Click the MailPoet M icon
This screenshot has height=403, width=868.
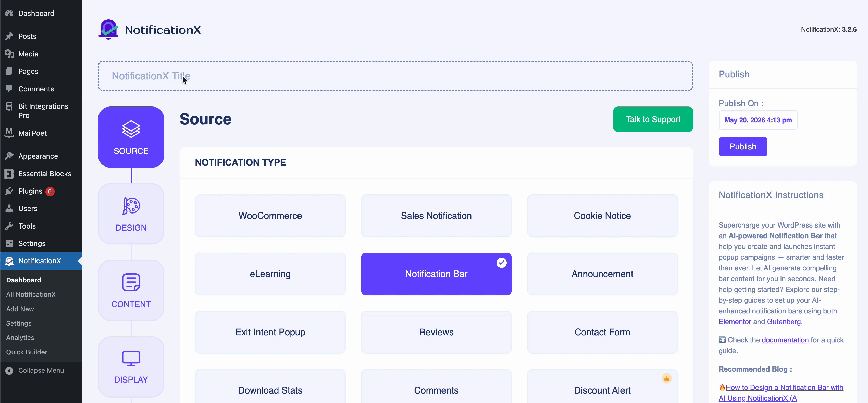(x=9, y=133)
